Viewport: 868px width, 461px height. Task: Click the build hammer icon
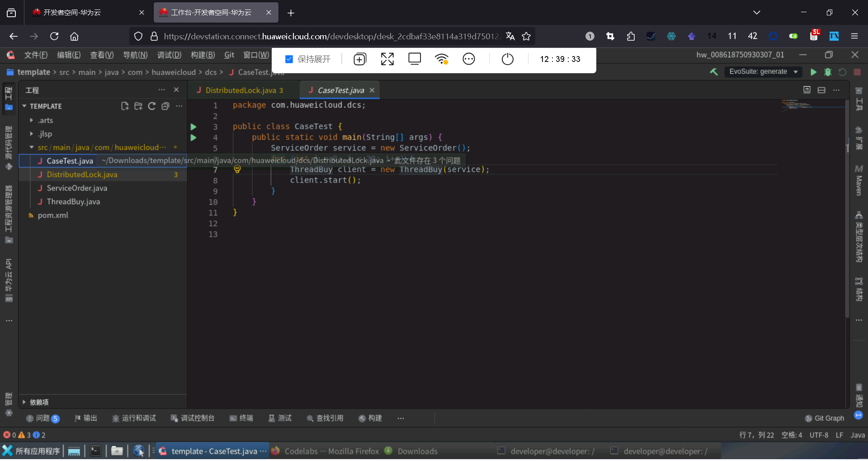point(714,72)
